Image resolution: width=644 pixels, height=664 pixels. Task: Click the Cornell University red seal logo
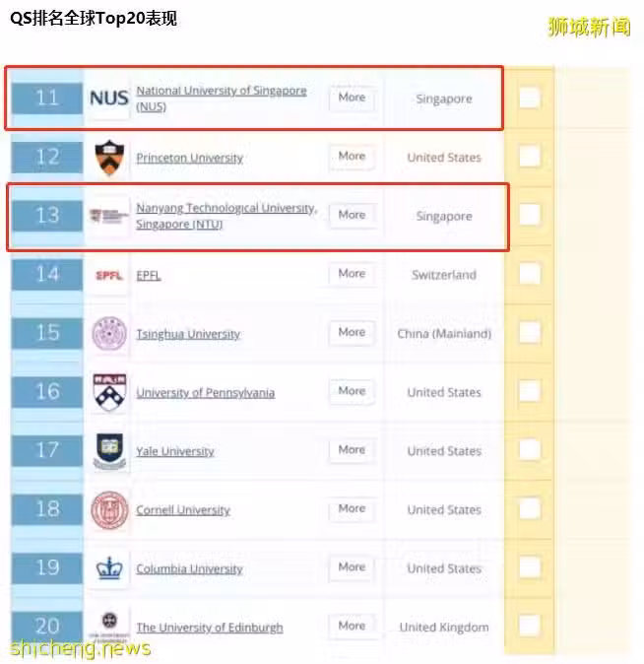point(109,510)
